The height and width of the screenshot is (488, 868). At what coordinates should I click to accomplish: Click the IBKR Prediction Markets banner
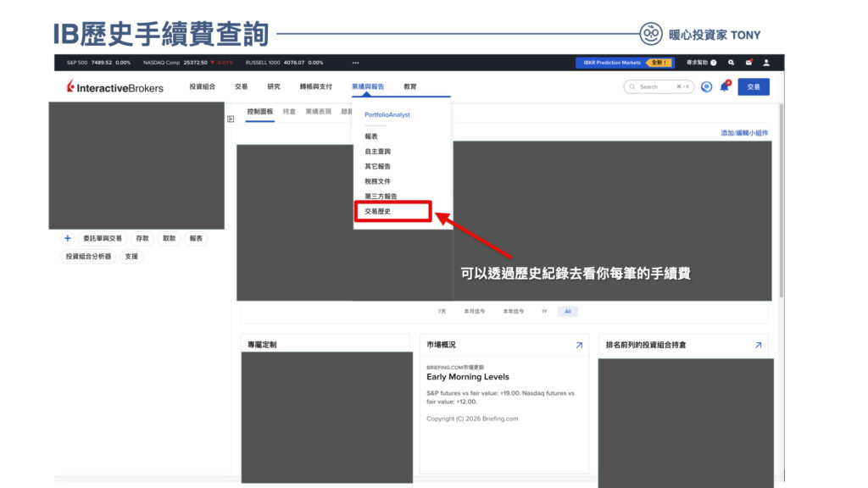tap(625, 63)
